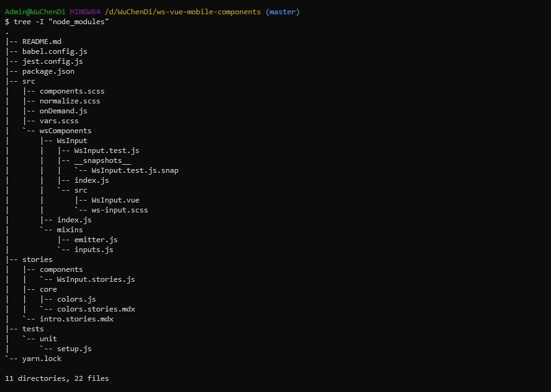Select the colors.stories.mdx file

[x=96, y=309]
